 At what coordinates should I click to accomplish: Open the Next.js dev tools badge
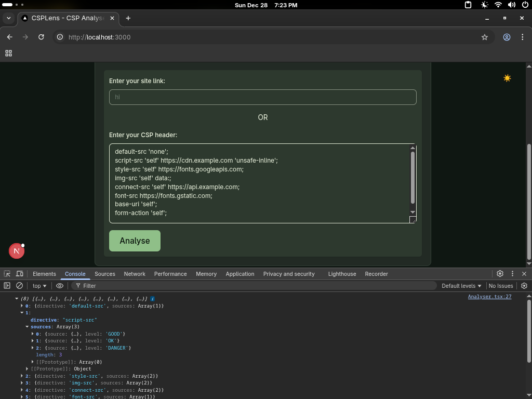pyautogui.click(x=17, y=251)
